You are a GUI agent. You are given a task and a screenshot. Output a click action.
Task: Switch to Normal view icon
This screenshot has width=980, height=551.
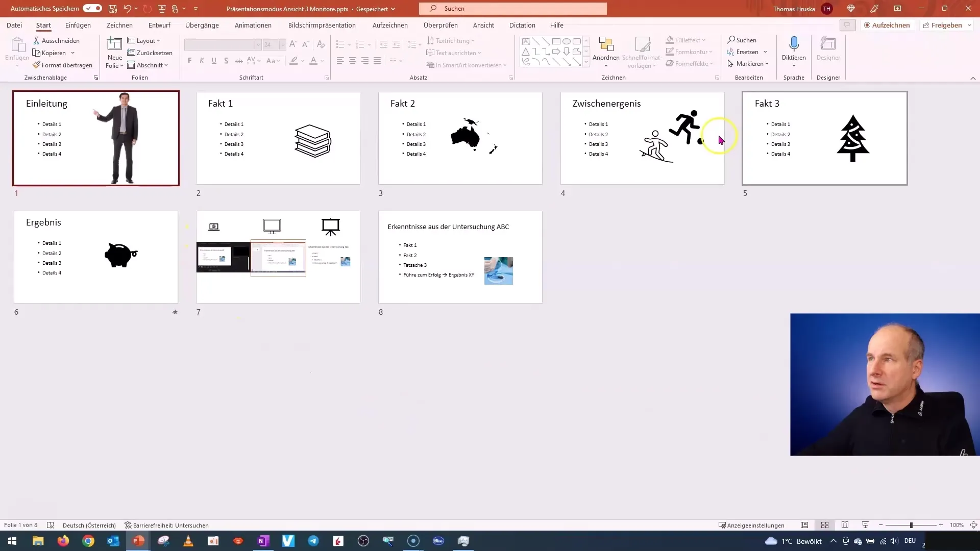coord(804,525)
